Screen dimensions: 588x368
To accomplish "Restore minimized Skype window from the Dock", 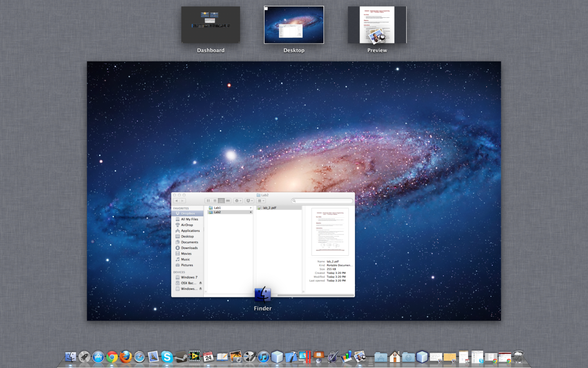I will (477, 357).
